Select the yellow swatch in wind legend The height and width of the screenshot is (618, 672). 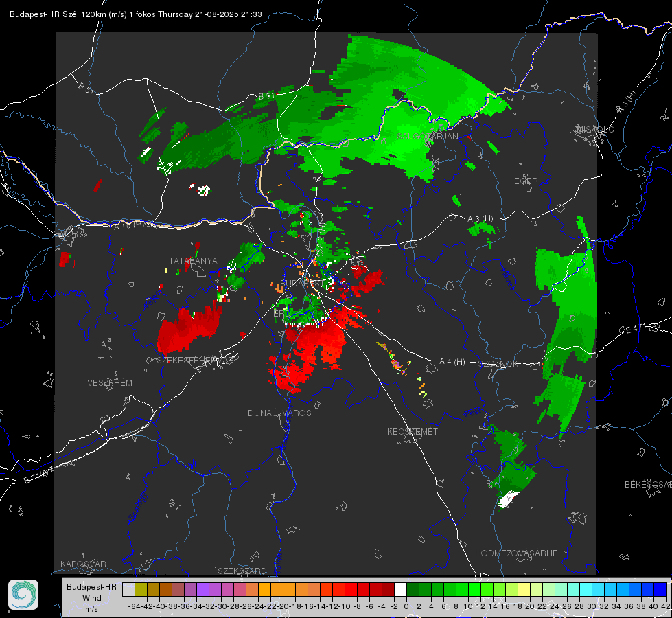click(x=524, y=590)
